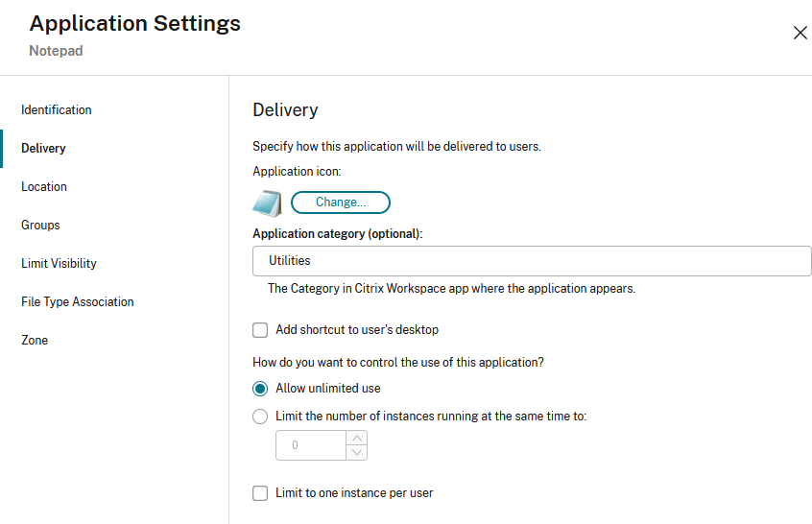
Task: Switch to Limit Visibility tab
Action: 59,264
